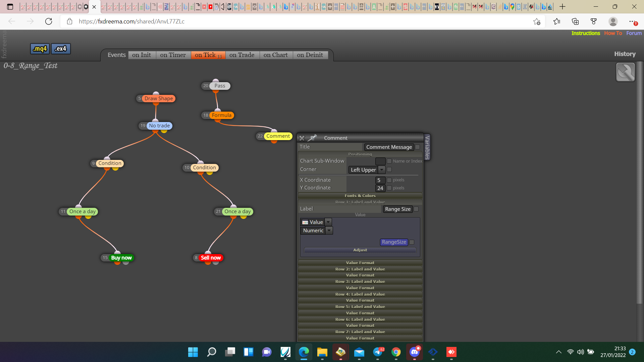Image resolution: width=644 pixels, height=362 pixels.
Task: Switch to the on Chart event tab
Action: click(x=276, y=55)
